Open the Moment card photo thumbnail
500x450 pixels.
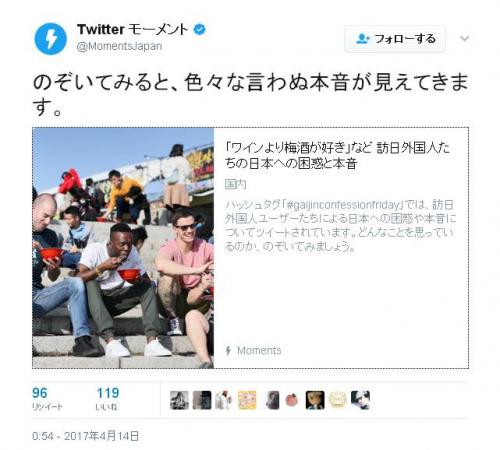pos(123,248)
